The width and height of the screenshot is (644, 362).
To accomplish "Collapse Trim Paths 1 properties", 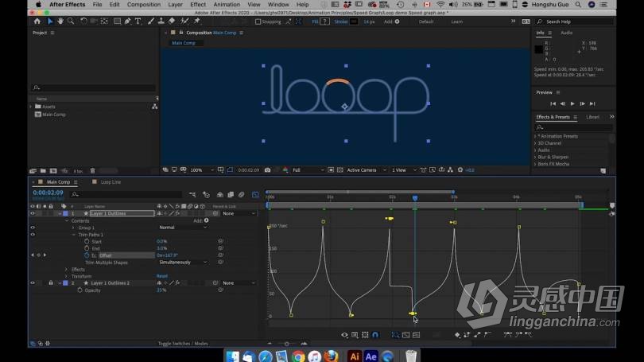I will (x=74, y=235).
